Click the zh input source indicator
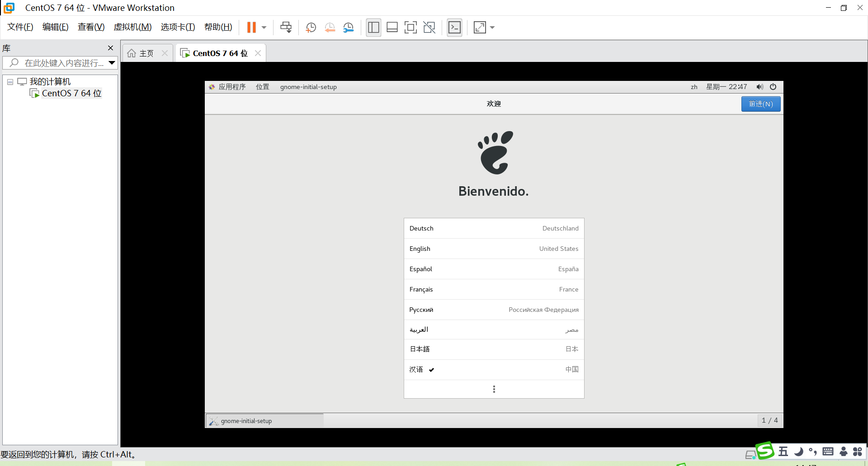This screenshot has height=466, width=868. (694, 87)
